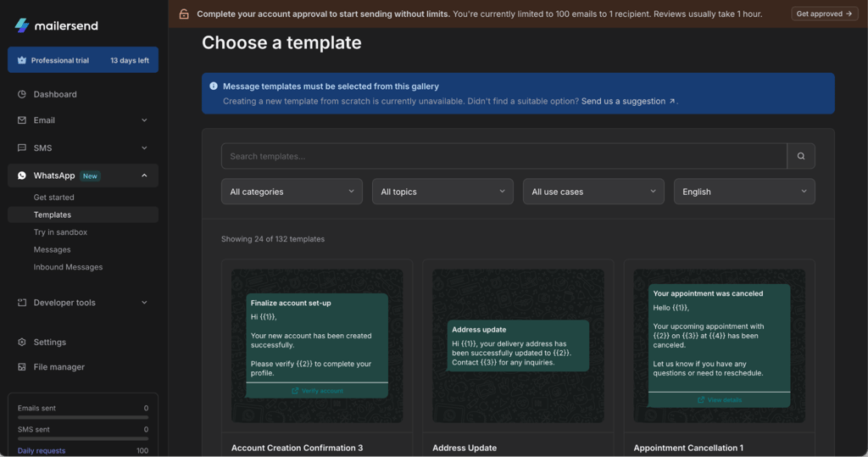Image resolution: width=868 pixels, height=457 pixels.
Task: Expand the Developer tools chevron
Action: pyautogui.click(x=144, y=303)
